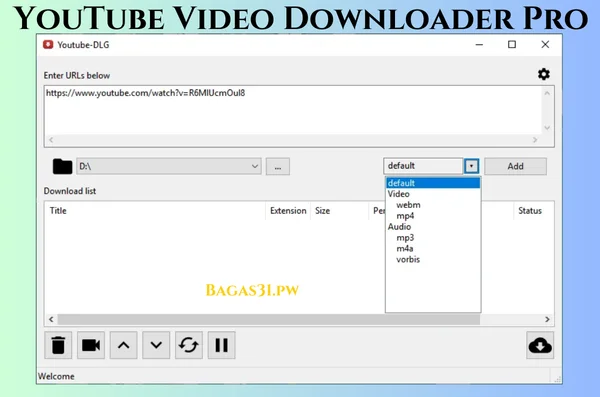Viewport: 600px width, 397px height.
Task: Click download list scroll right arrow
Action: (x=547, y=319)
